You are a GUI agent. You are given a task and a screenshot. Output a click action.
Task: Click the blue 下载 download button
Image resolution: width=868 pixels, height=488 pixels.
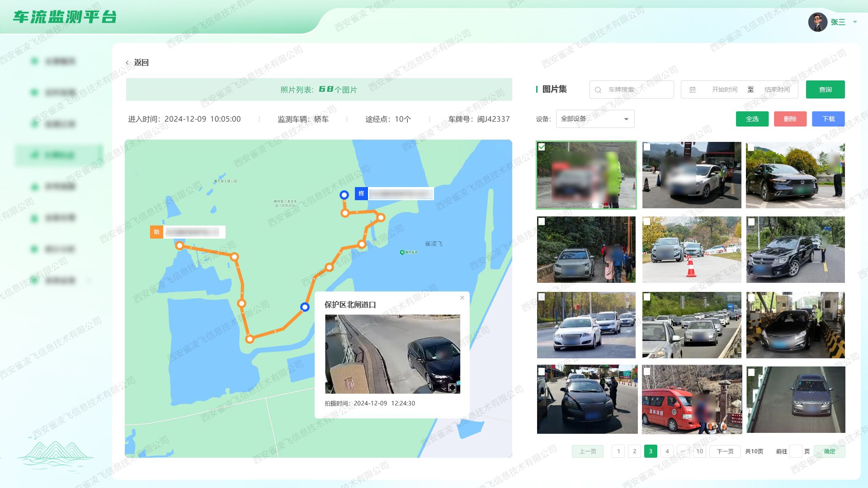click(x=828, y=119)
